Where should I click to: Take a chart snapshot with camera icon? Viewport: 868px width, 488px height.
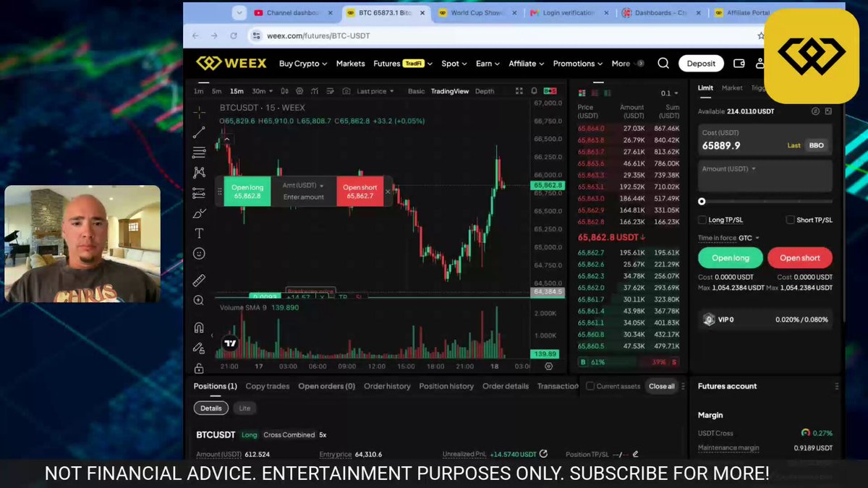point(346,91)
